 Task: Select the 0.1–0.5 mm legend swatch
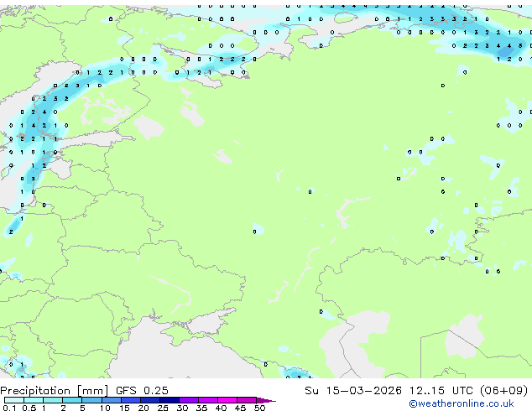point(14,400)
